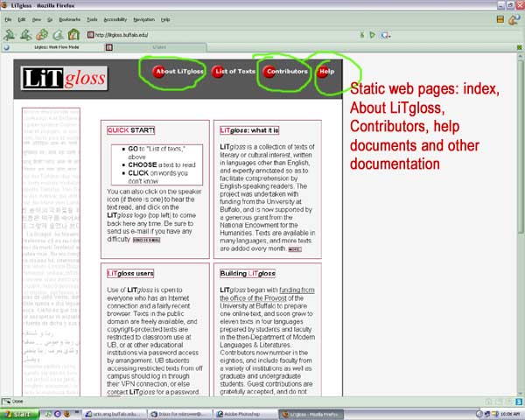Viewport: 525px width, 420px height.
Task: Click the purple quick launch icon
Action: (x=57, y=414)
